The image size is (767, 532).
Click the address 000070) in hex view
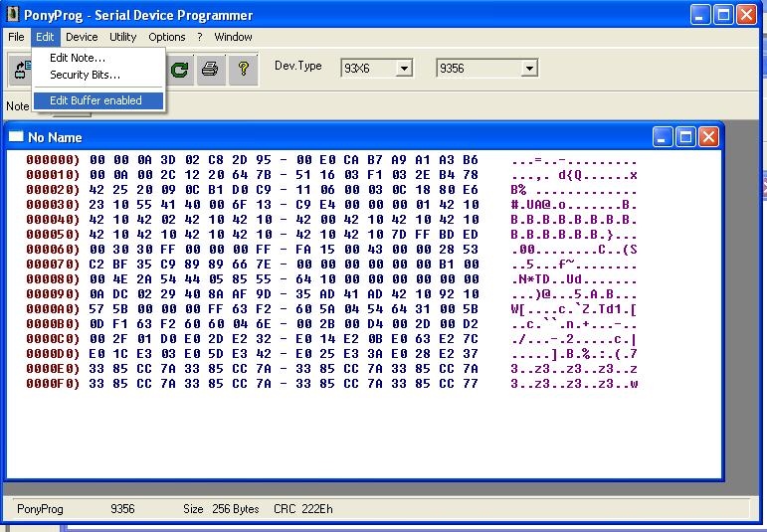pos(53,265)
